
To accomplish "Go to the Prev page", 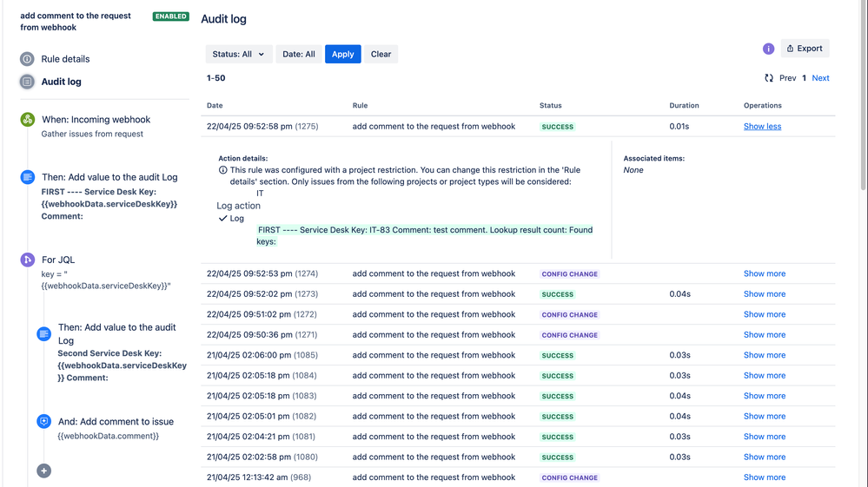I will pyautogui.click(x=788, y=78).
